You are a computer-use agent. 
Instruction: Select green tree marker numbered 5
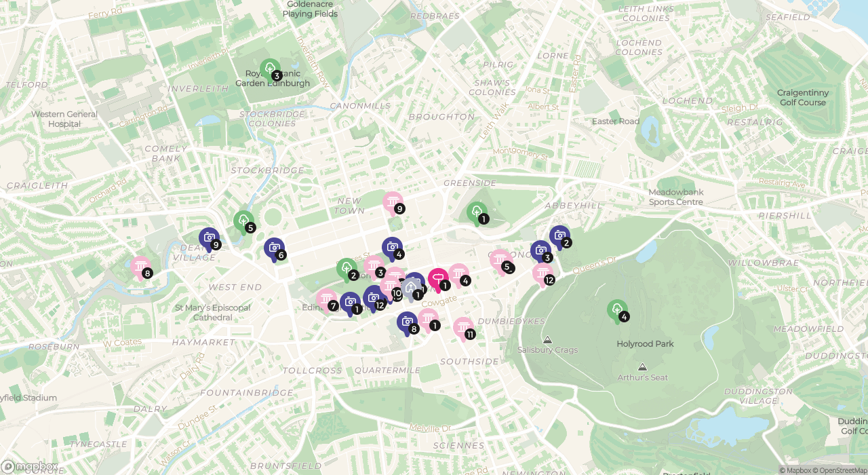pos(243,221)
